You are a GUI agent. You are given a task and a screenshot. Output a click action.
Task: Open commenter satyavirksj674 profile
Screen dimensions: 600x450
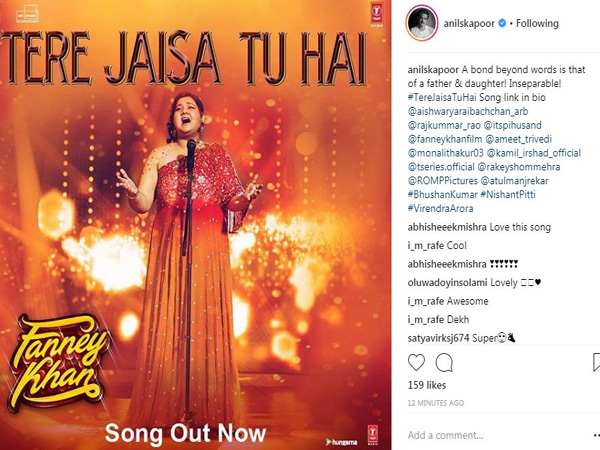tap(439, 338)
